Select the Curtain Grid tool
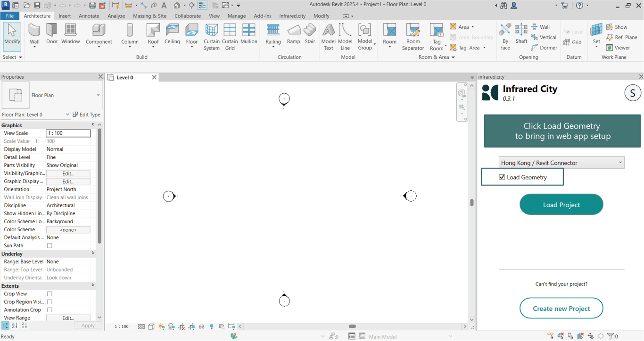Viewport: 644px width, 341px height. (x=230, y=37)
